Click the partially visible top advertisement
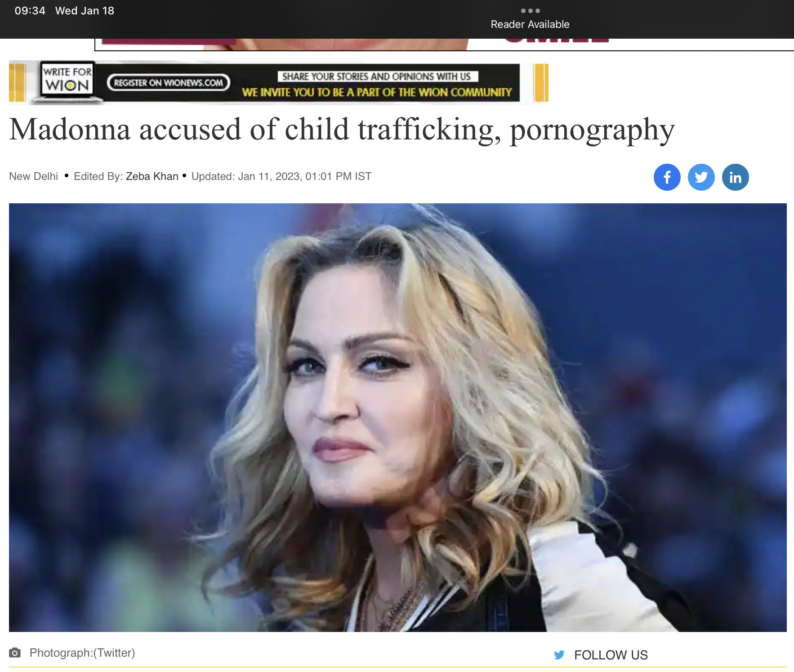Image resolution: width=794 pixels, height=672 pixels. (x=444, y=45)
